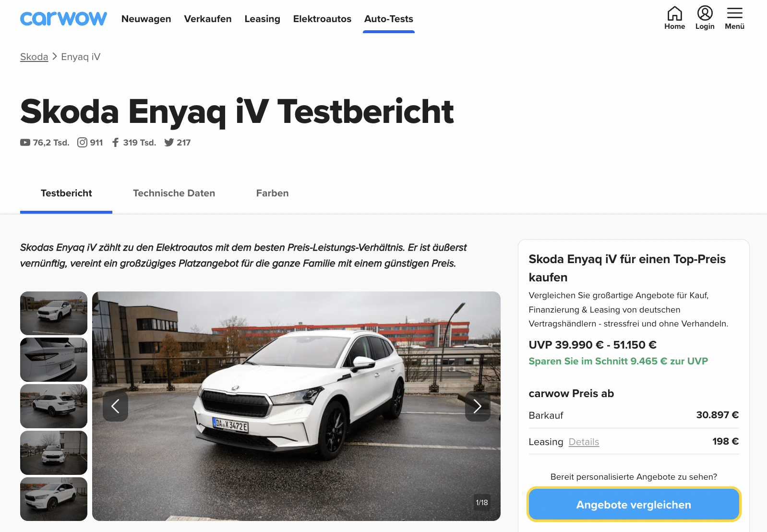The width and height of the screenshot is (767, 532).
Task: Select the rear taillight thumbnail image
Action: pos(54,360)
